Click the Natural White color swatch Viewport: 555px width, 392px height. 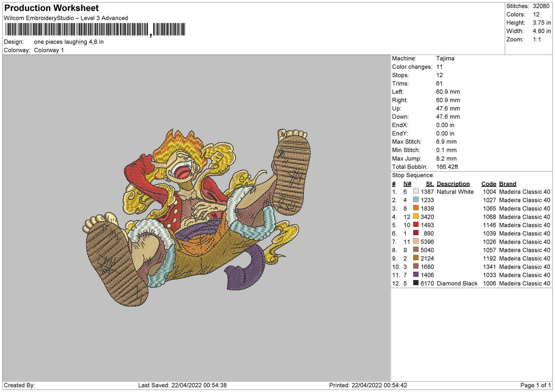click(416, 191)
